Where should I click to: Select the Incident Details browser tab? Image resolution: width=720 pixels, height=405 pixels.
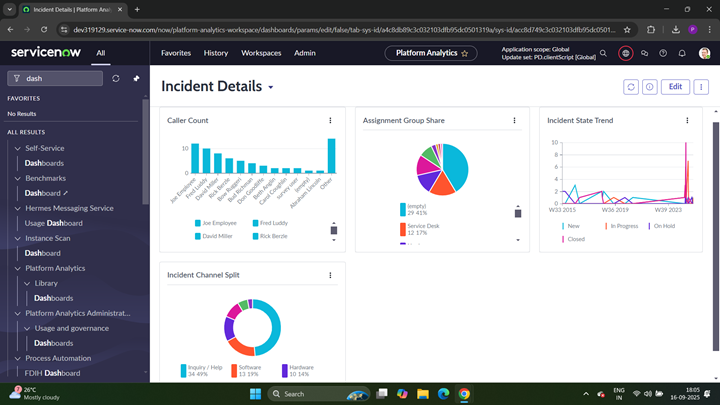(x=73, y=9)
